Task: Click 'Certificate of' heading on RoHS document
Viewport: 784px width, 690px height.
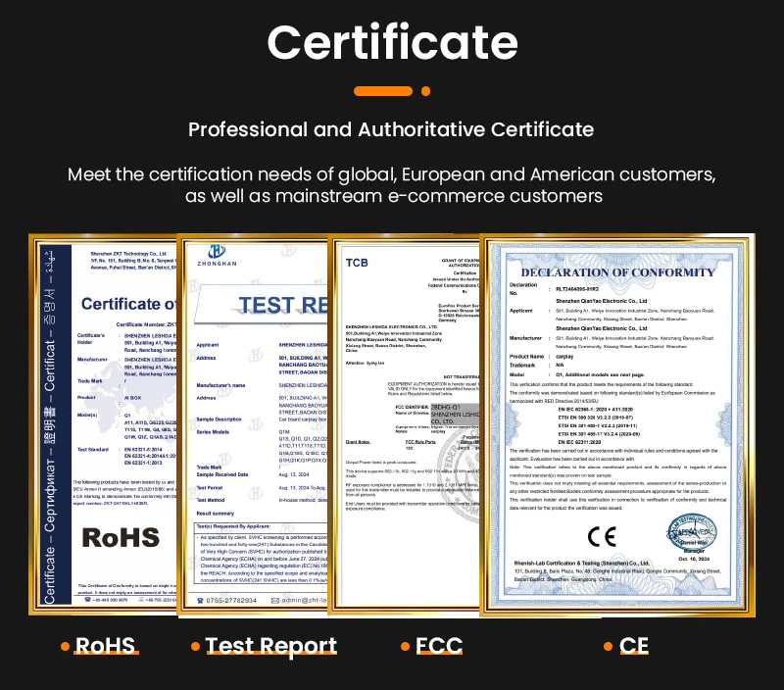Action: tap(128, 304)
